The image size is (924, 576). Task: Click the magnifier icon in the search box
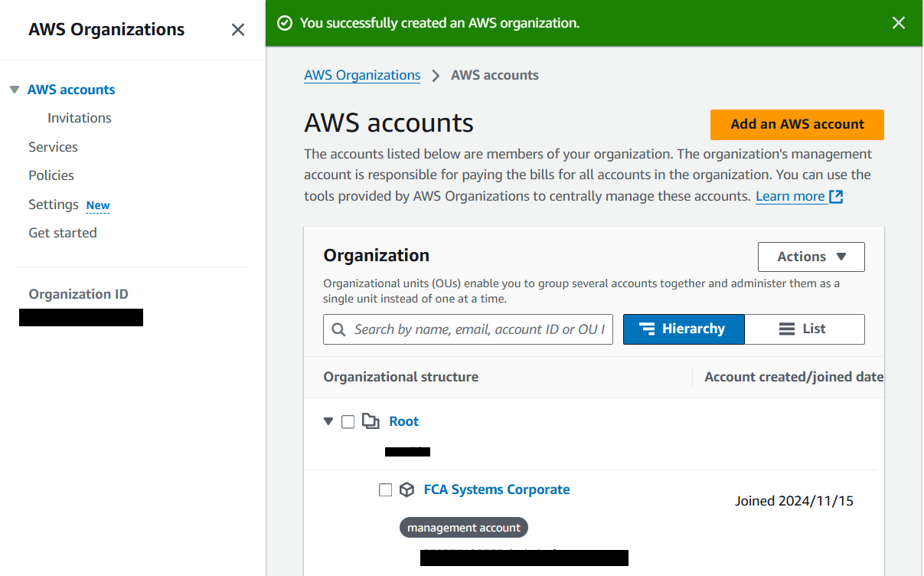[338, 329]
